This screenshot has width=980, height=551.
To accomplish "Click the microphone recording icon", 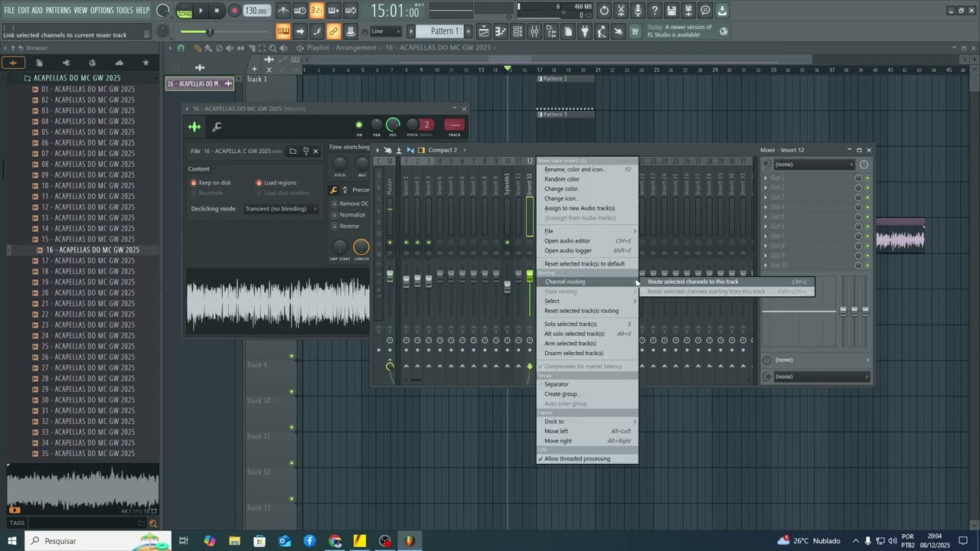I will click(x=638, y=11).
